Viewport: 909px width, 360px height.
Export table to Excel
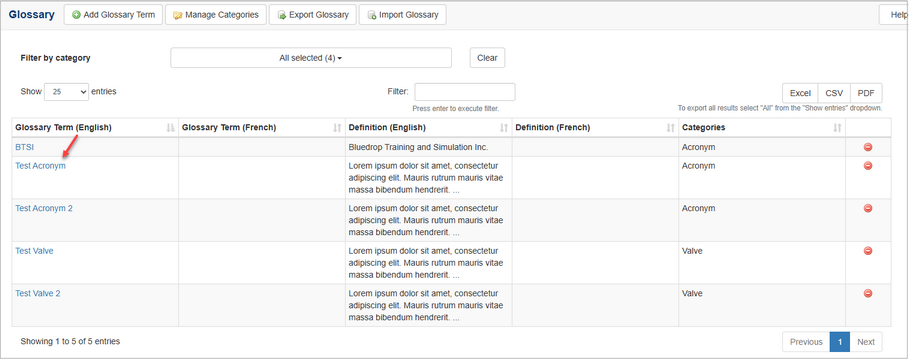tap(800, 93)
